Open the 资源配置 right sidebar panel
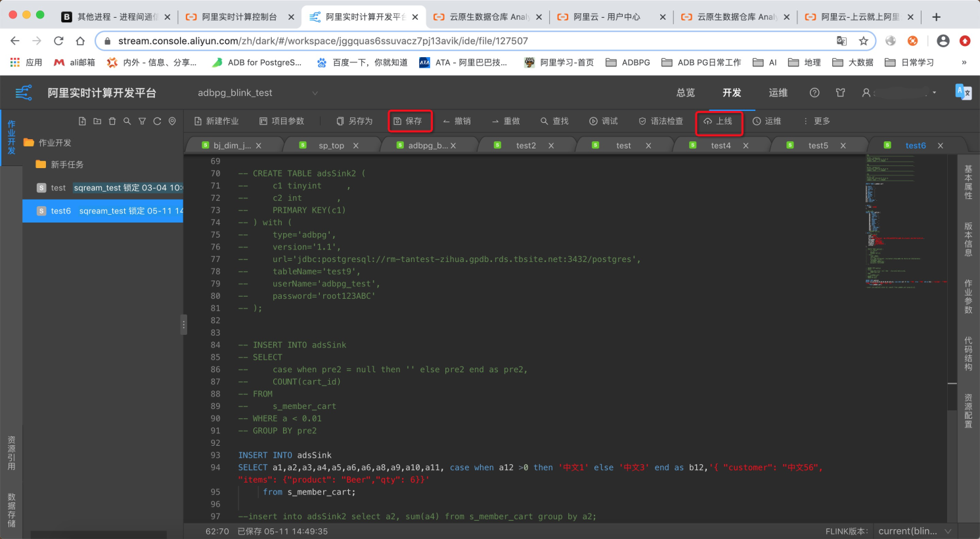This screenshot has height=539, width=980. click(968, 411)
